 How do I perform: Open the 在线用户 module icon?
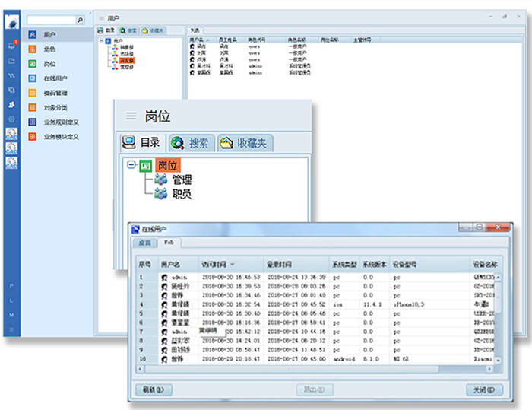click(x=33, y=78)
